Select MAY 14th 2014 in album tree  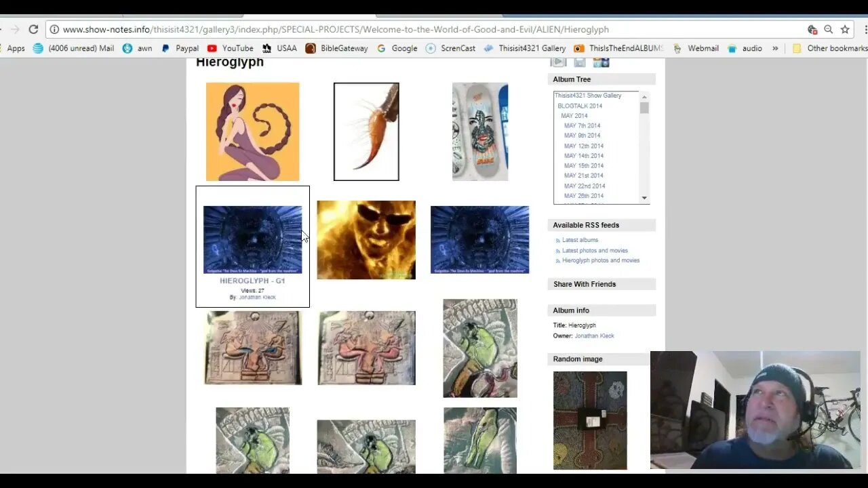tap(584, 156)
